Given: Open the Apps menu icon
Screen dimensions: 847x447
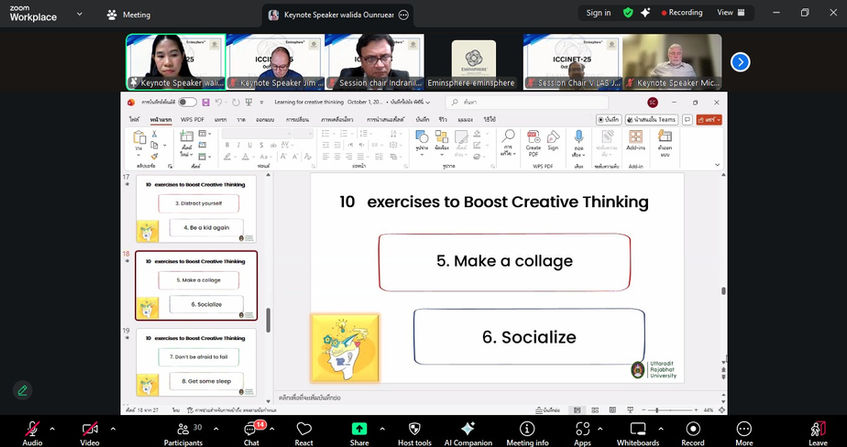Looking at the screenshot, I should [x=582, y=429].
